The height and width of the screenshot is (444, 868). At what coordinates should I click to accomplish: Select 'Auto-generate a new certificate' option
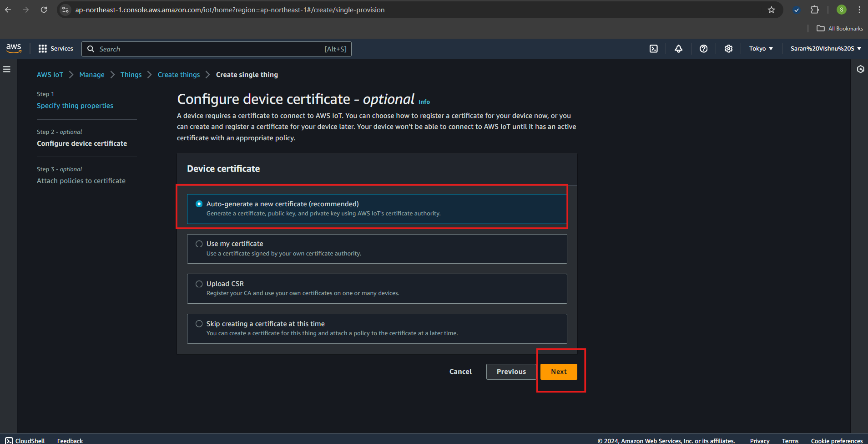point(199,204)
